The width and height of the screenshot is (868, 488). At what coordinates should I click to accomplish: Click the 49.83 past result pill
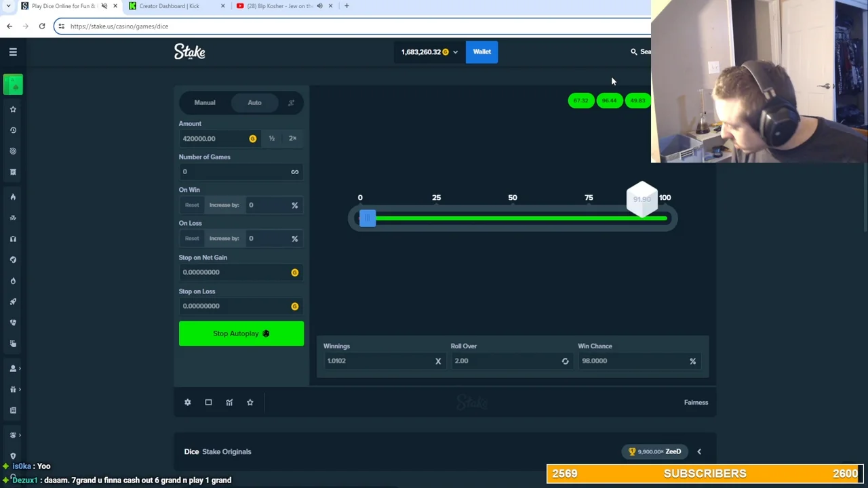[637, 101]
